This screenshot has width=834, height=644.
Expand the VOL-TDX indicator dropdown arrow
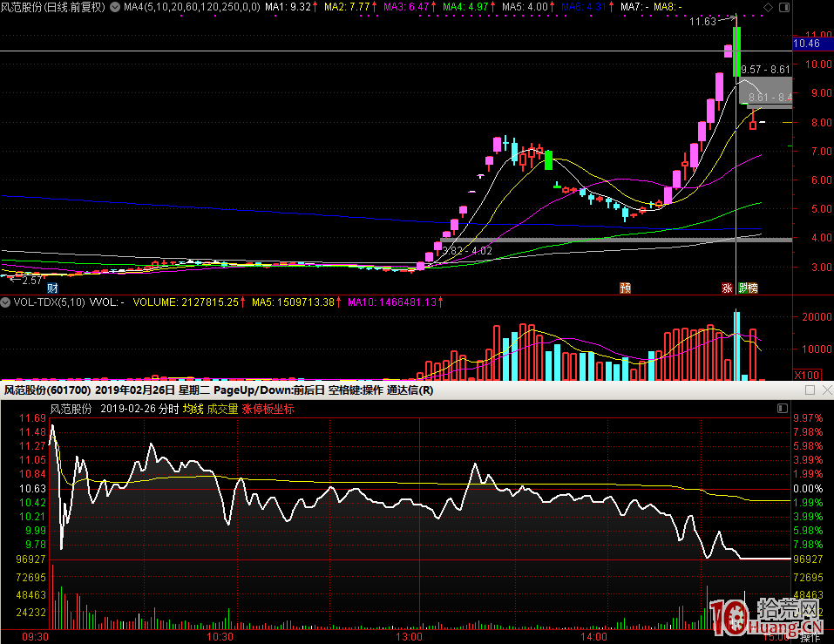8,302
